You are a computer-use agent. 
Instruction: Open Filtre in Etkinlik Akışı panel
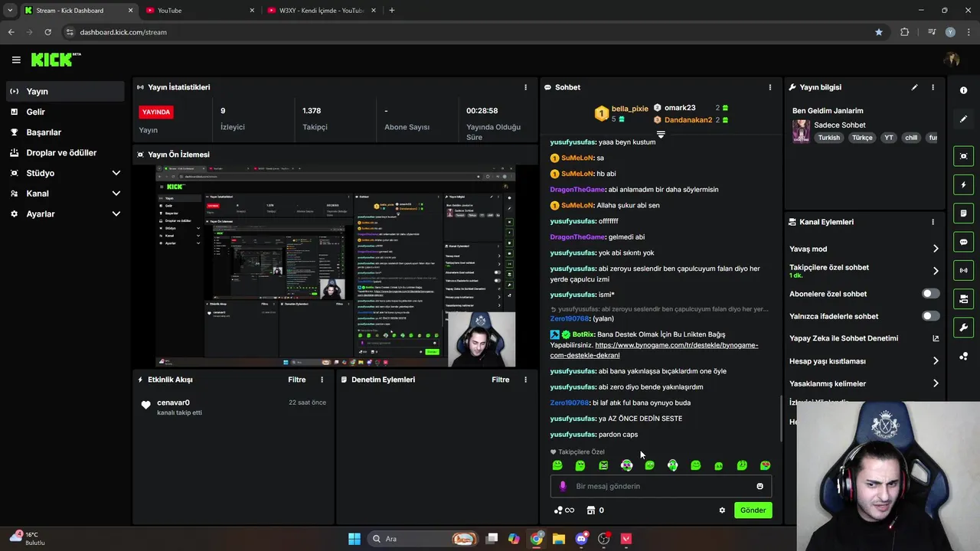click(x=297, y=380)
